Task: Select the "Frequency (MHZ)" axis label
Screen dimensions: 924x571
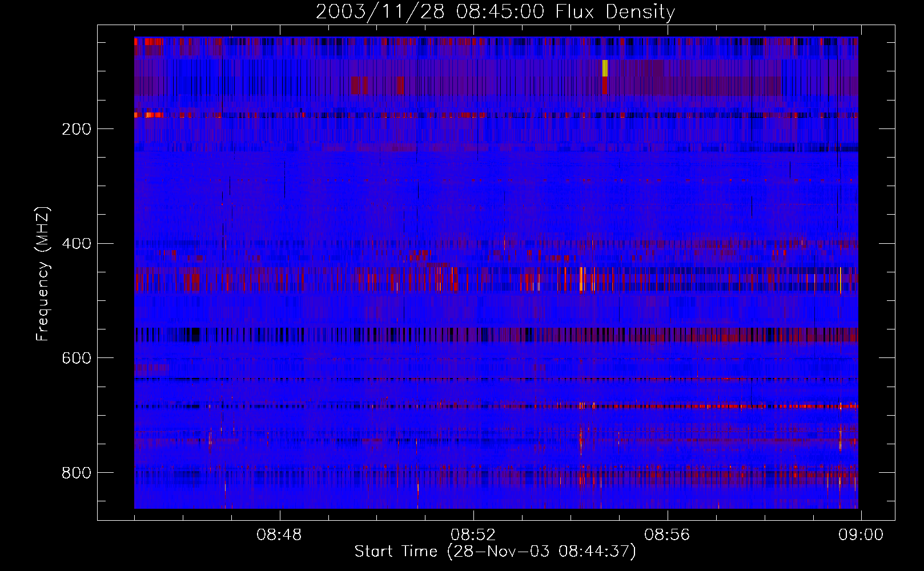Action: pos(43,274)
